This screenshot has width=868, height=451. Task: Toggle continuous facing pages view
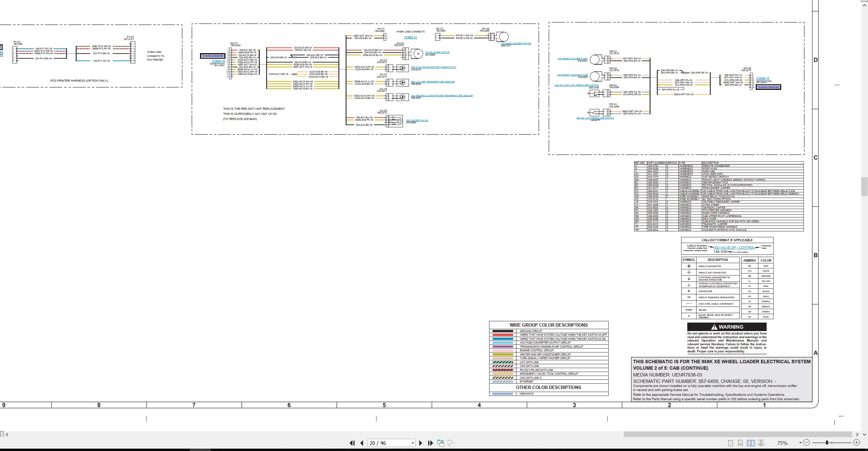pyautogui.click(x=761, y=443)
